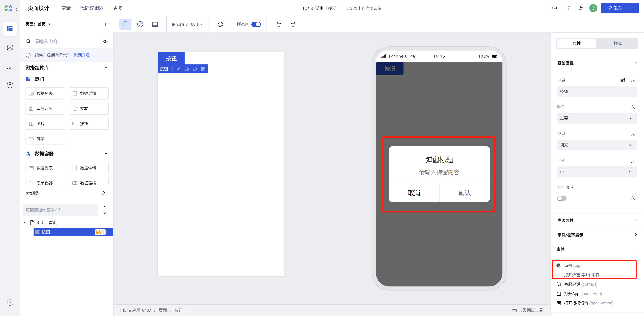Screen dimensions: 644x316
Task: Undo the last action
Action: point(279,24)
